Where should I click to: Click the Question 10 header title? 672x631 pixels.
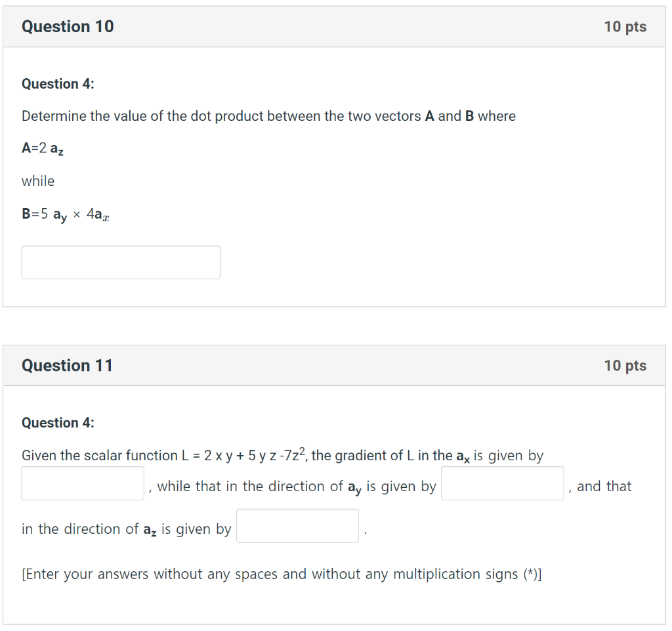click(68, 26)
